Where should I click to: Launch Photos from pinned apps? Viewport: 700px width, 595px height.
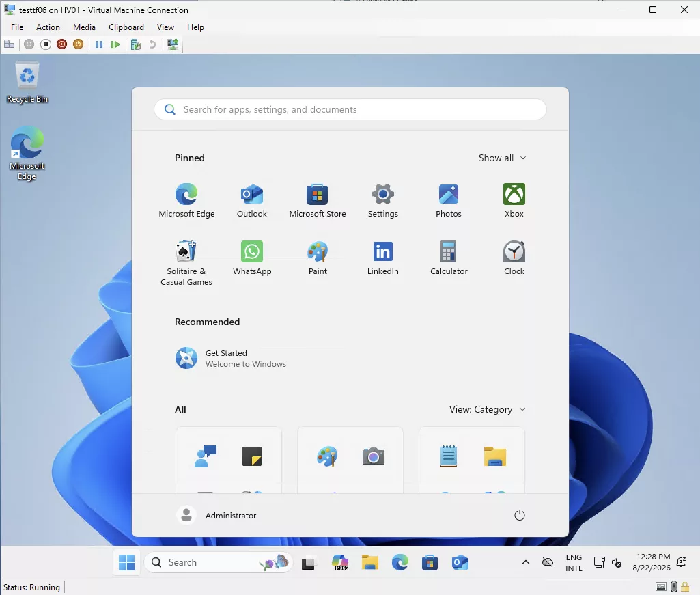tap(449, 201)
